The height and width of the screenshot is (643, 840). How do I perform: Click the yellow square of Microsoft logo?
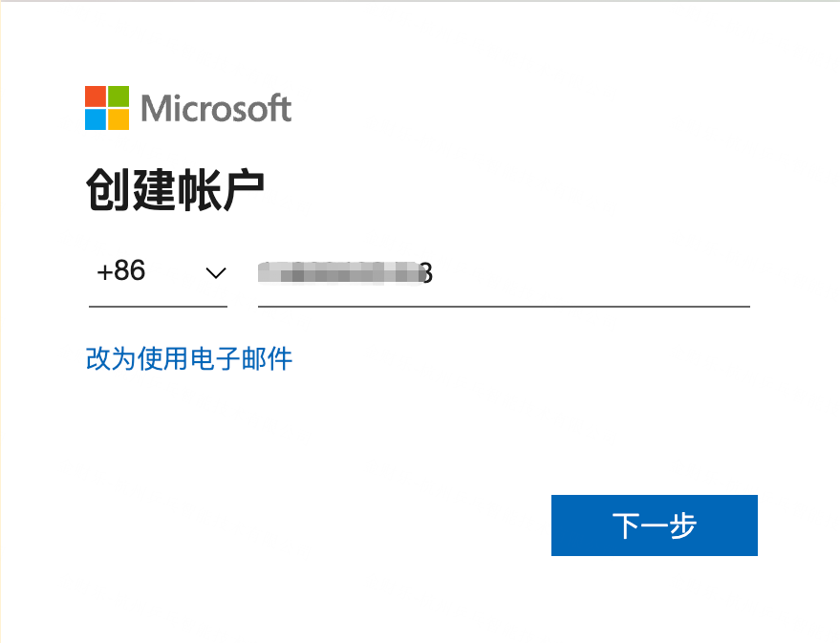click(118, 119)
